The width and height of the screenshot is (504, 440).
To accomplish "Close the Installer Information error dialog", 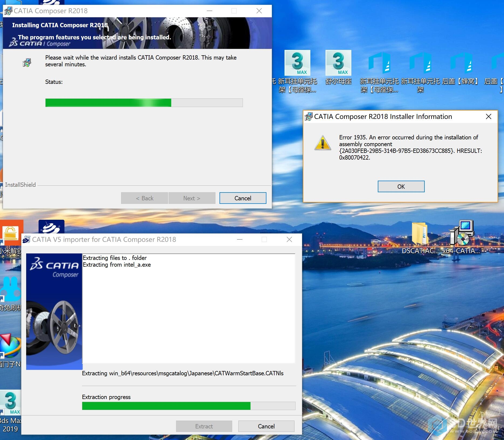I will tap(488, 116).
